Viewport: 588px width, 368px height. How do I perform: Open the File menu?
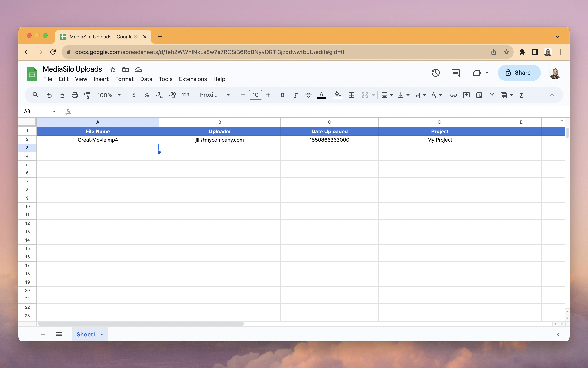47,79
